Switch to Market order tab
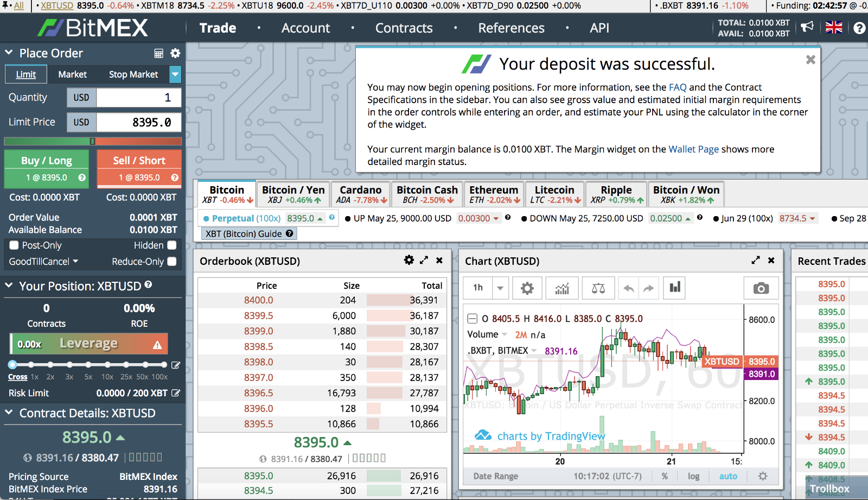This screenshot has width=868, height=500. (x=73, y=74)
